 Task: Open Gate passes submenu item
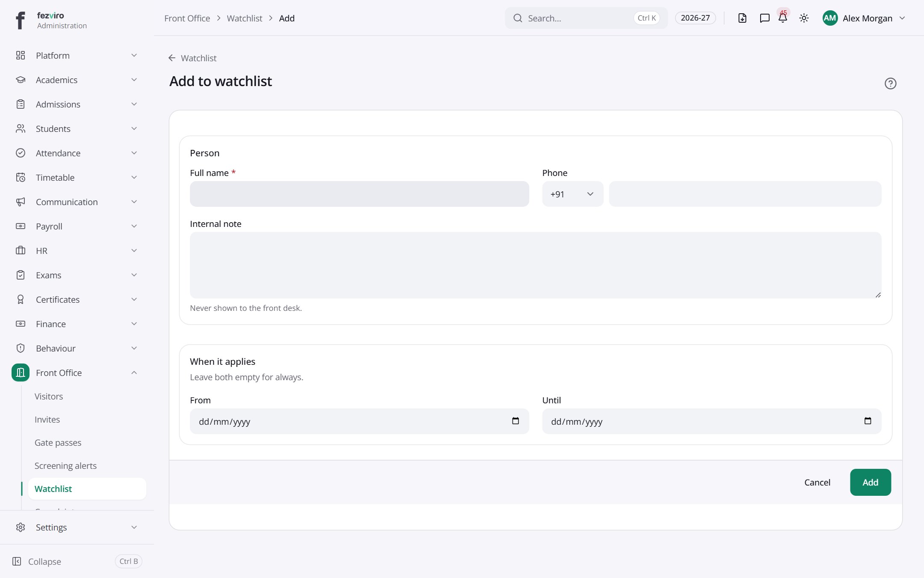(58, 443)
